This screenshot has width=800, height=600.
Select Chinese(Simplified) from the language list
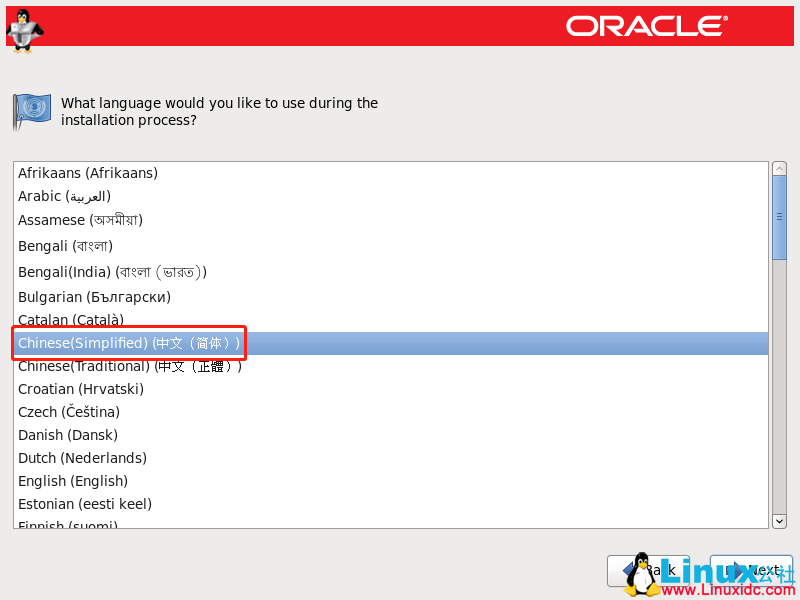(x=128, y=342)
